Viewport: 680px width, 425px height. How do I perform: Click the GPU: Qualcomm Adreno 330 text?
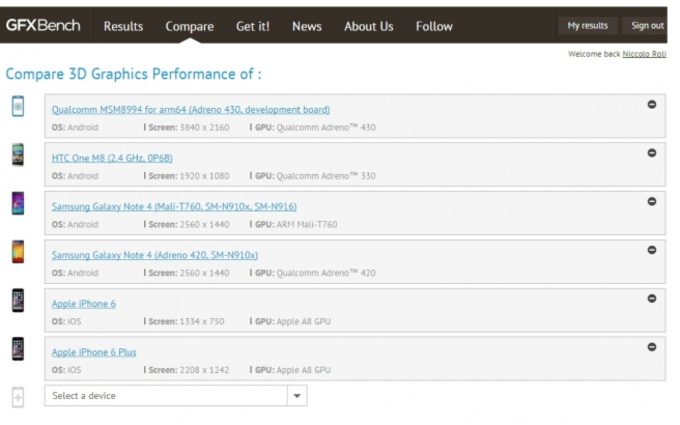tap(313, 176)
